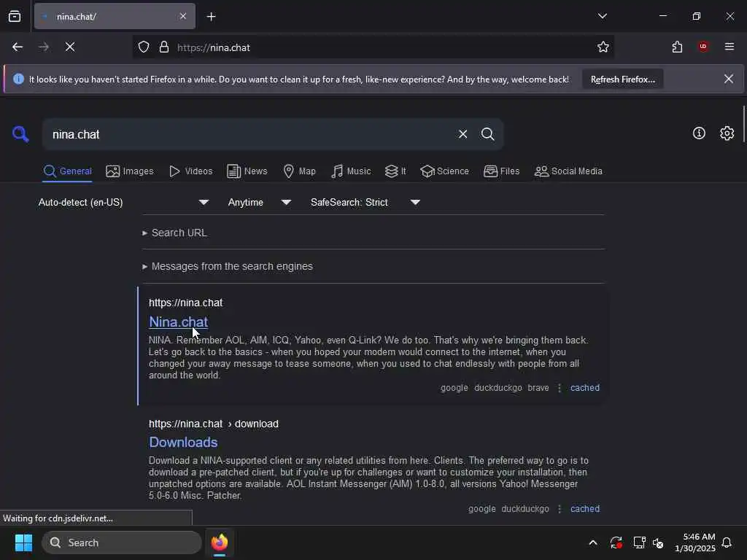747x560 pixels.
Task: Open the Downloads result link
Action: 183,443
